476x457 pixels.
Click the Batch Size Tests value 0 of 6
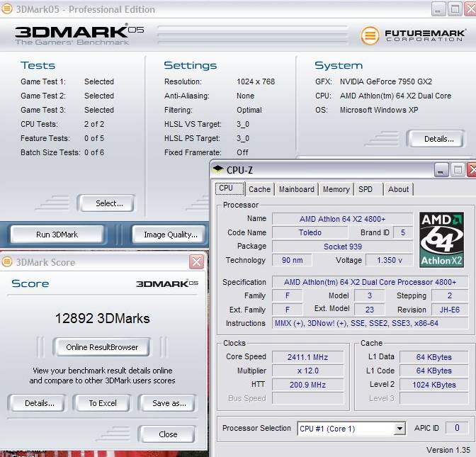(94, 152)
